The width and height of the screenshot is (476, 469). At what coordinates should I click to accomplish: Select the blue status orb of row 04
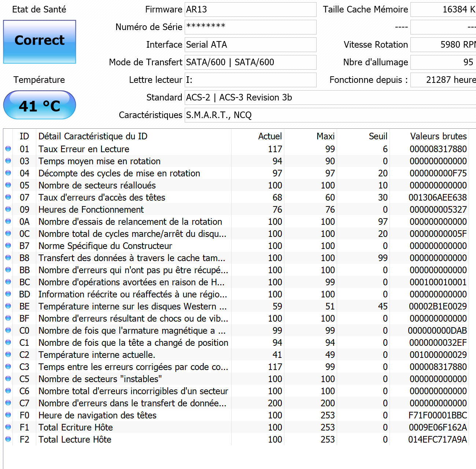click(8, 173)
